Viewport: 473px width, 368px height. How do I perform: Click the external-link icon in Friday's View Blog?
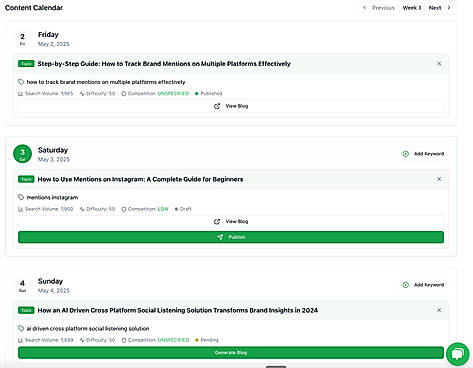[217, 106]
